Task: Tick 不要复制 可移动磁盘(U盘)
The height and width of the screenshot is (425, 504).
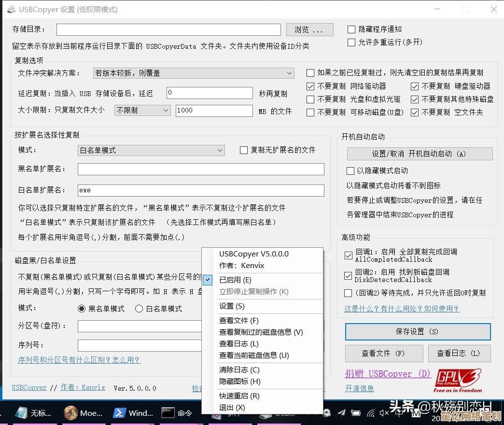Action: pos(310,113)
